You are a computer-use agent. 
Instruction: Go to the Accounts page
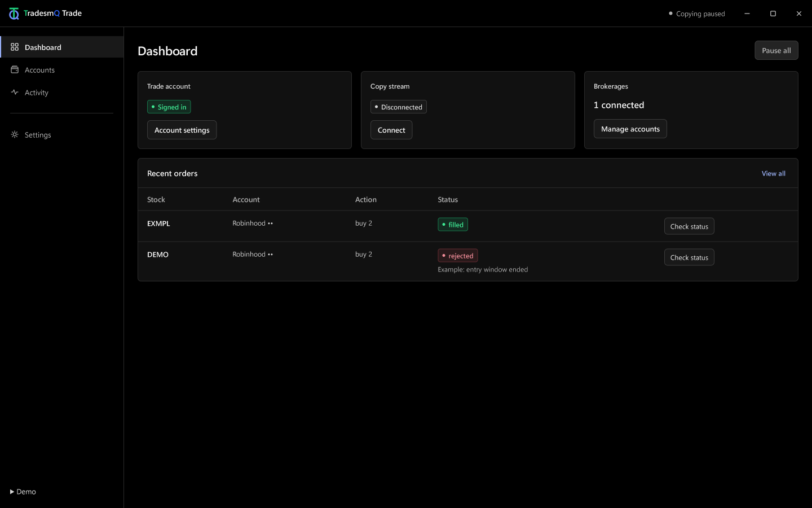pyautogui.click(x=62, y=70)
